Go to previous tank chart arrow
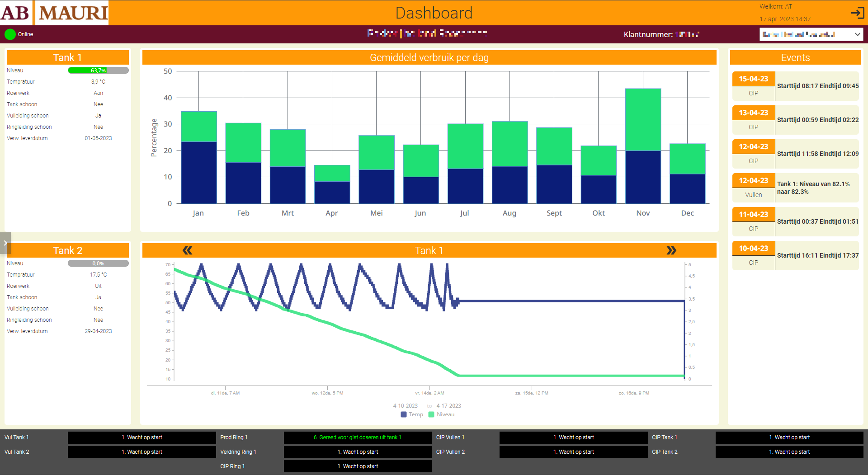The height and width of the screenshot is (475, 868). pos(187,250)
